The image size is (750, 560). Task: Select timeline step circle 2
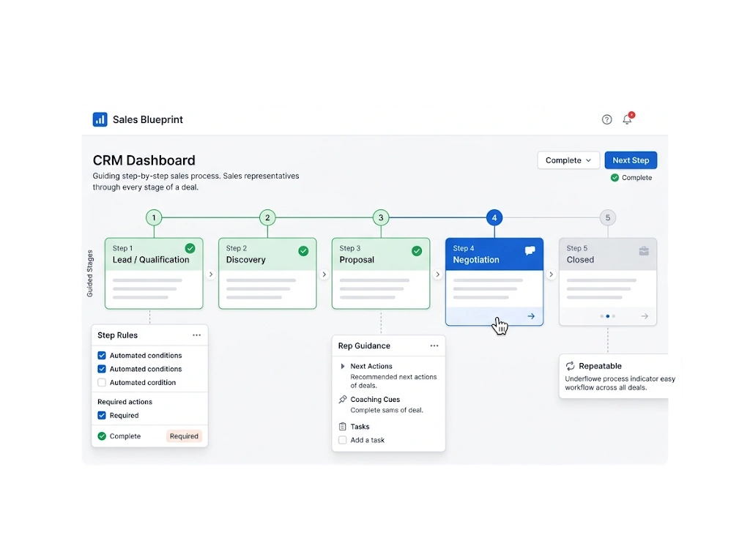pyautogui.click(x=267, y=217)
